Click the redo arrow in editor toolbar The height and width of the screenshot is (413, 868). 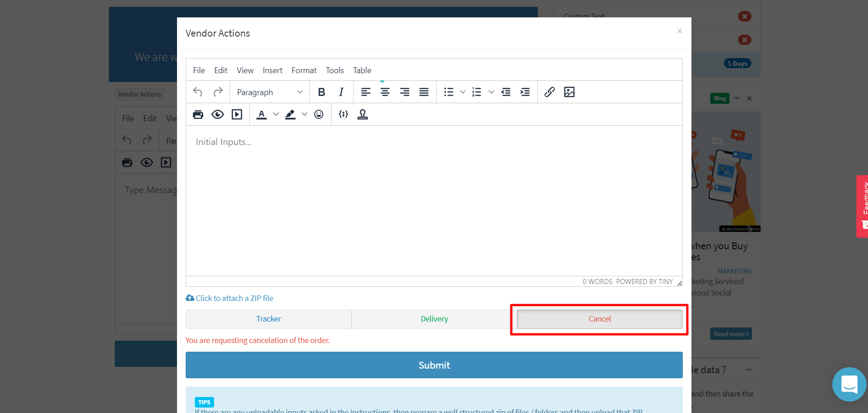pyautogui.click(x=218, y=92)
